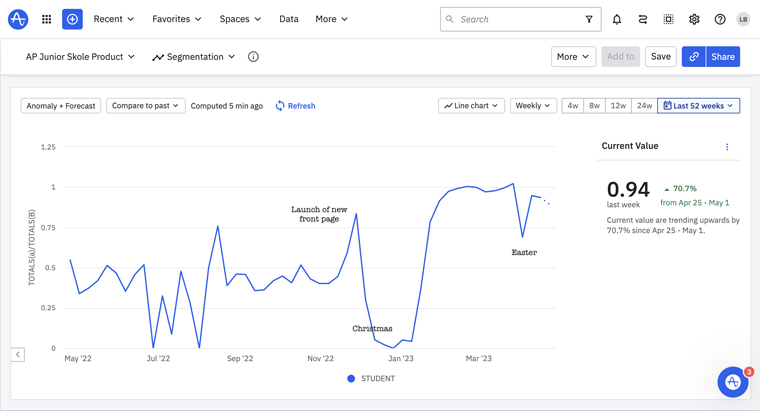The height and width of the screenshot is (411, 760).
Task: Go to the Data menu item
Action: (289, 19)
